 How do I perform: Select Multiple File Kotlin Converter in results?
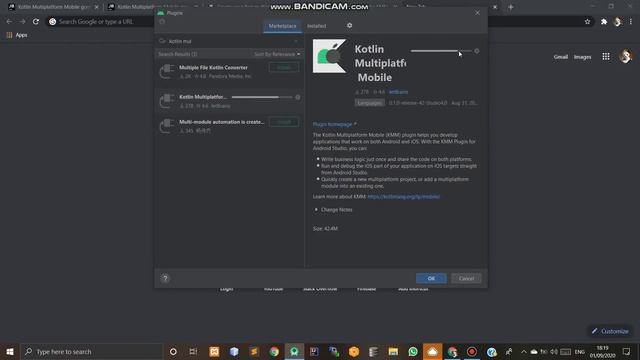tap(229, 72)
